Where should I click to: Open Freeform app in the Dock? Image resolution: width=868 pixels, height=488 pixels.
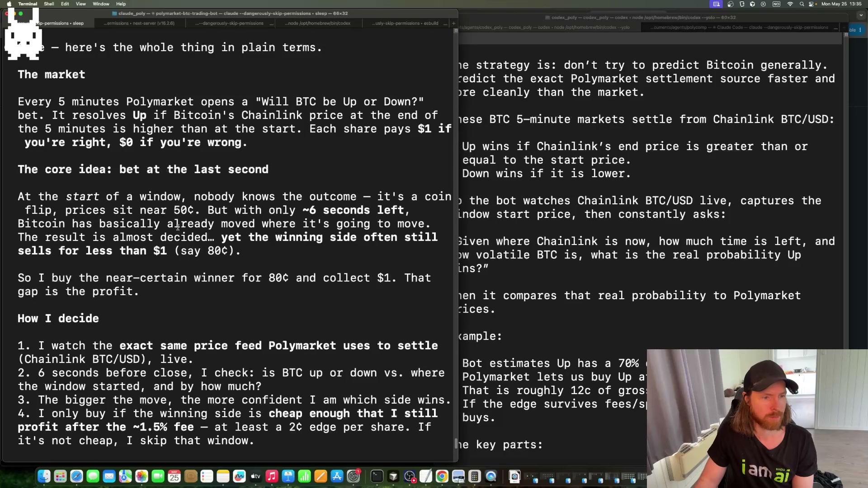click(239, 476)
